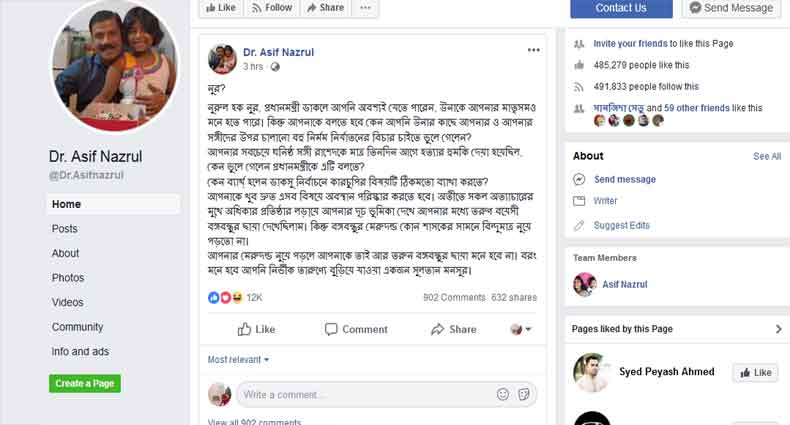The image size is (790, 425).
Task: Open the Dr. Asif Nazrul profile picture
Action: click(114, 68)
